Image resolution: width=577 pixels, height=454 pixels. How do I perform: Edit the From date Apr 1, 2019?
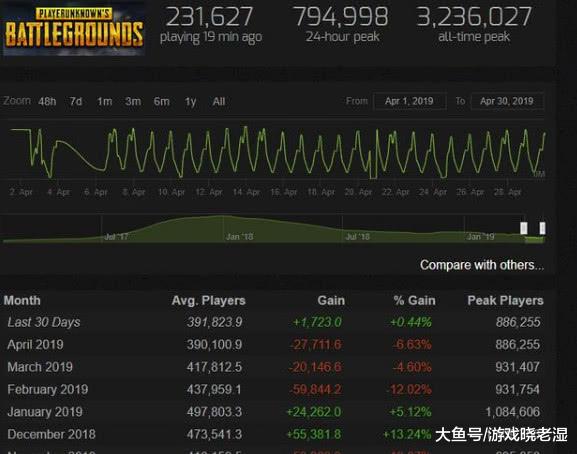coord(410,101)
